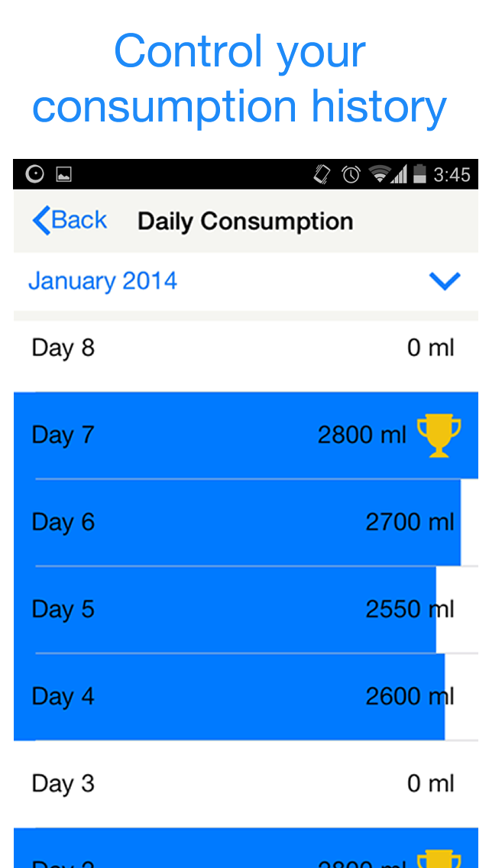Tap the alarm clock status bar icon
Image resolution: width=489 pixels, height=868 pixels.
(351, 175)
